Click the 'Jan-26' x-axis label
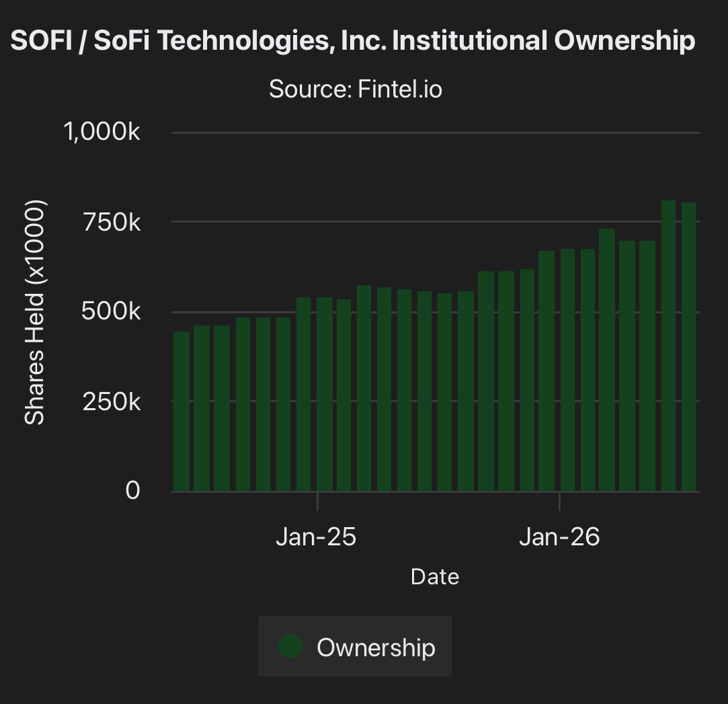728x704 pixels. click(559, 537)
